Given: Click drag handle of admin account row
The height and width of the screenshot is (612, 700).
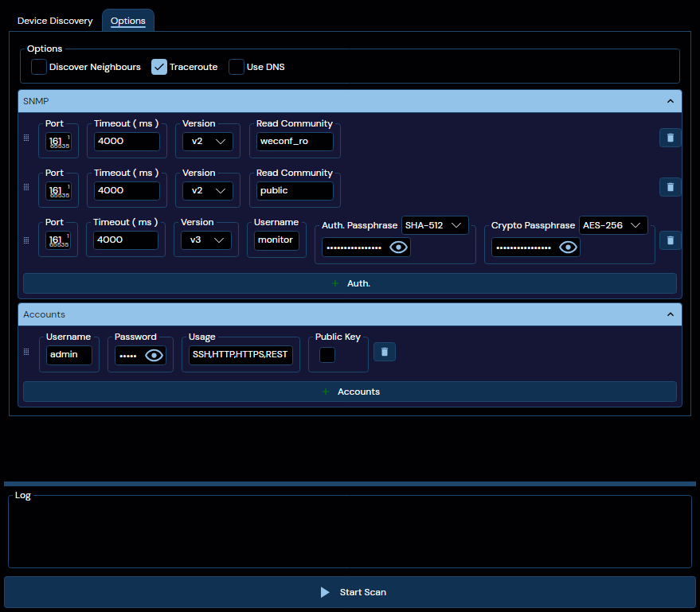Looking at the screenshot, I should point(26,352).
